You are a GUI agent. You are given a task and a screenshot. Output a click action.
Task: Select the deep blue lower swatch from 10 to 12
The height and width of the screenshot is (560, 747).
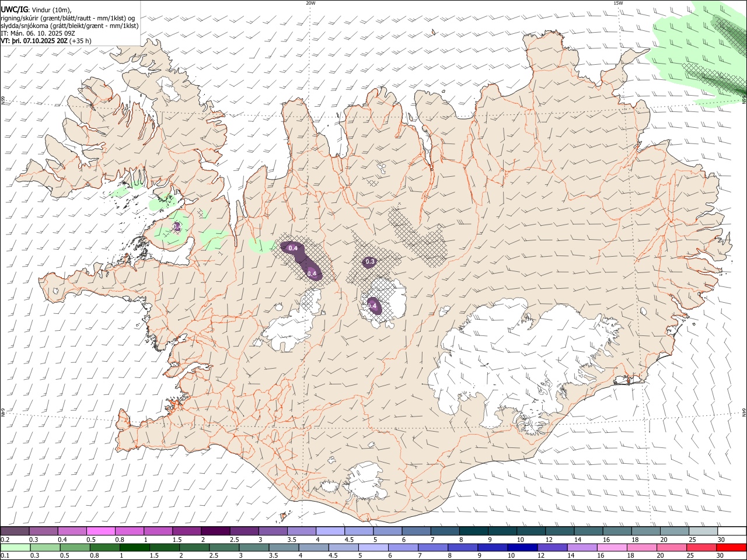522,547
